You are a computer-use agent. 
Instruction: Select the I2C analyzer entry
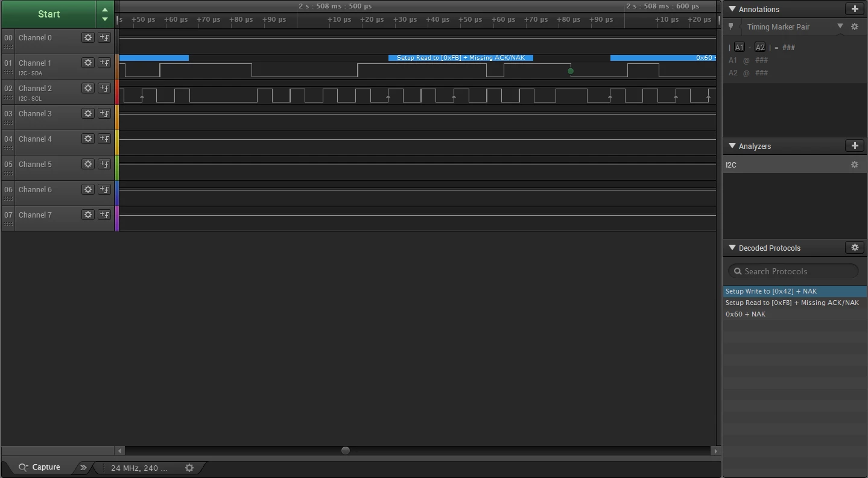(x=795, y=165)
